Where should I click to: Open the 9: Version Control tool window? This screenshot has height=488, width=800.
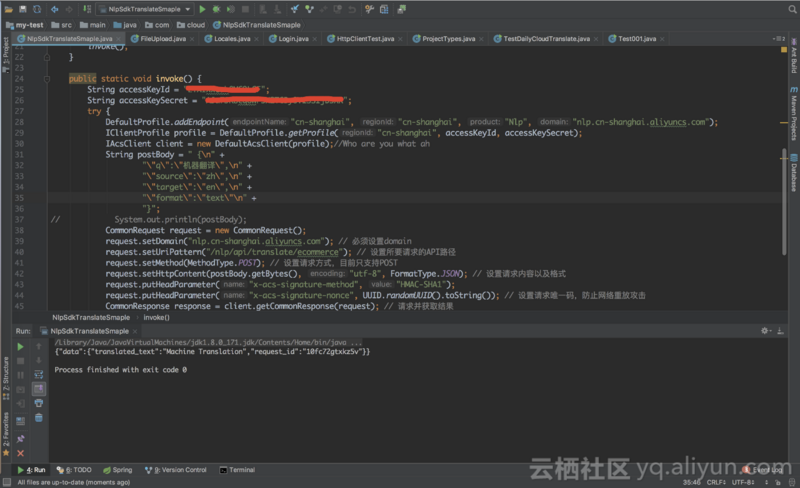[x=176, y=470]
